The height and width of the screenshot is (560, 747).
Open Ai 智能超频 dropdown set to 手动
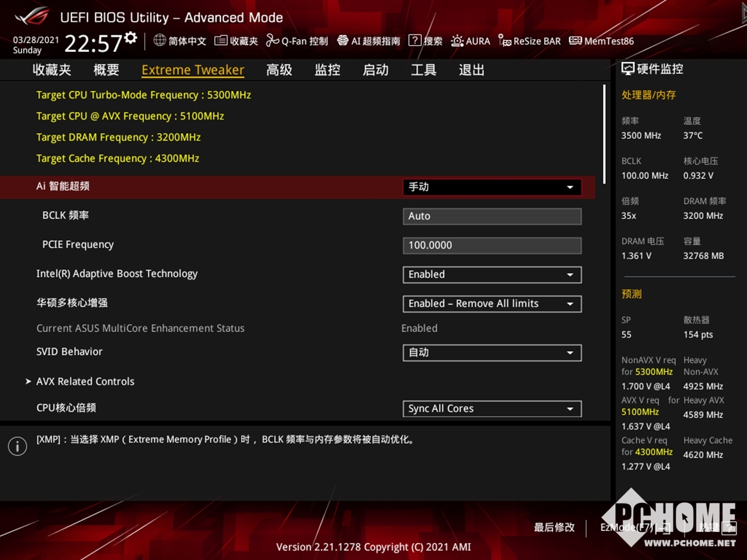[491, 187]
